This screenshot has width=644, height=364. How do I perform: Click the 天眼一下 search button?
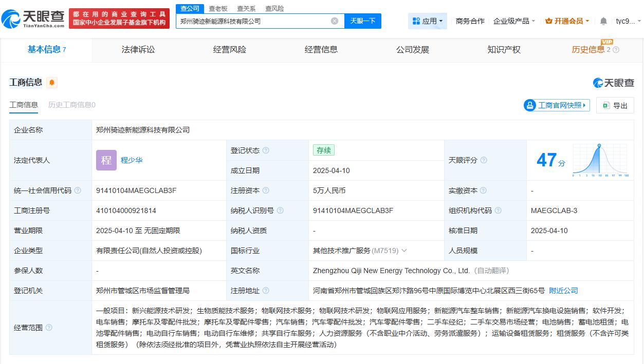363,21
